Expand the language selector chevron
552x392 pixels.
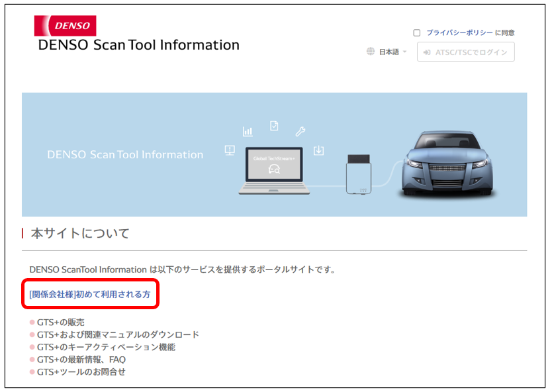tap(404, 52)
